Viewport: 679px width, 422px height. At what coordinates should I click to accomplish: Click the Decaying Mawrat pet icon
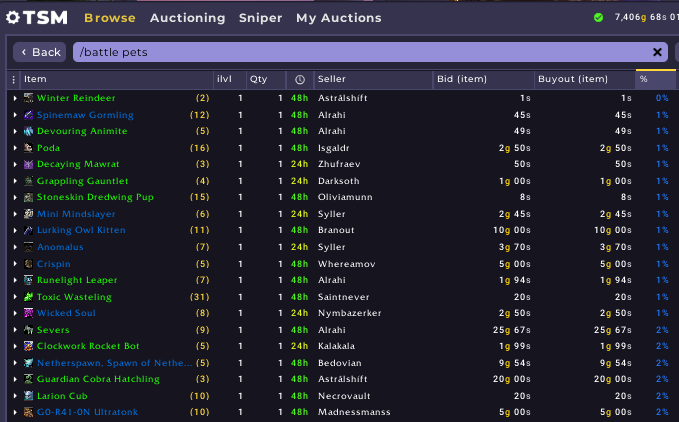click(29, 164)
